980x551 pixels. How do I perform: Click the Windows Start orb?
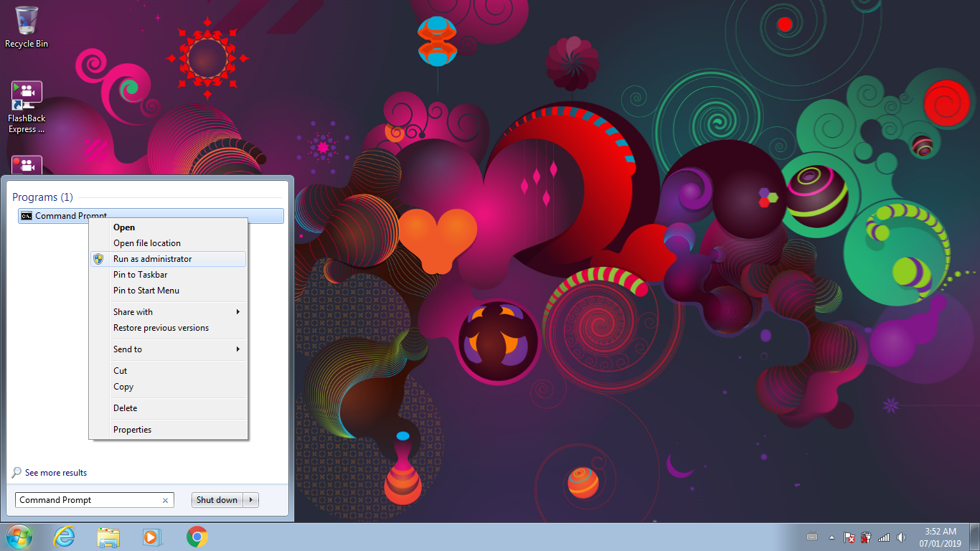click(x=19, y=537)
